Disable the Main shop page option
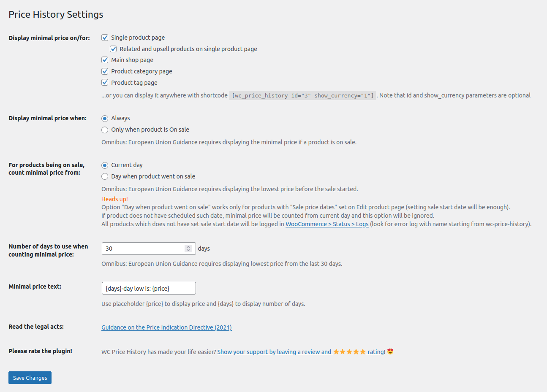Screen dimensions: 547x392 [105, 60]
